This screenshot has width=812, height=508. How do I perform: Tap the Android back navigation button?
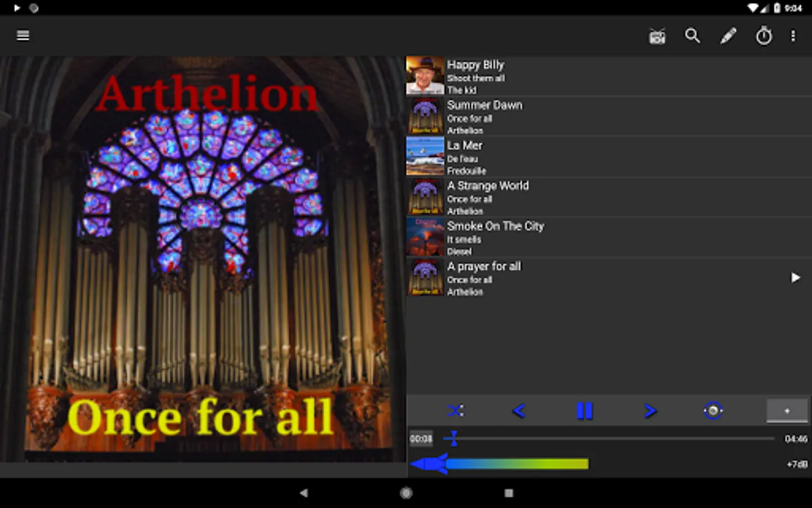pyautogui.click(x=303, y=493)
